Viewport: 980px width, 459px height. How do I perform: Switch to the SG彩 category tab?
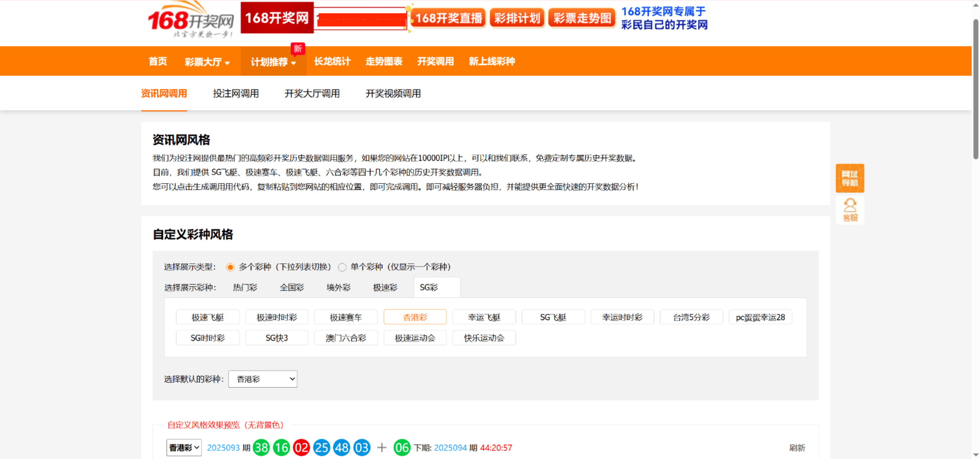coord(436,287)
